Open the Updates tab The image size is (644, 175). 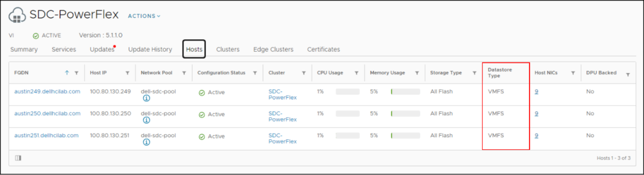point(102,49)
